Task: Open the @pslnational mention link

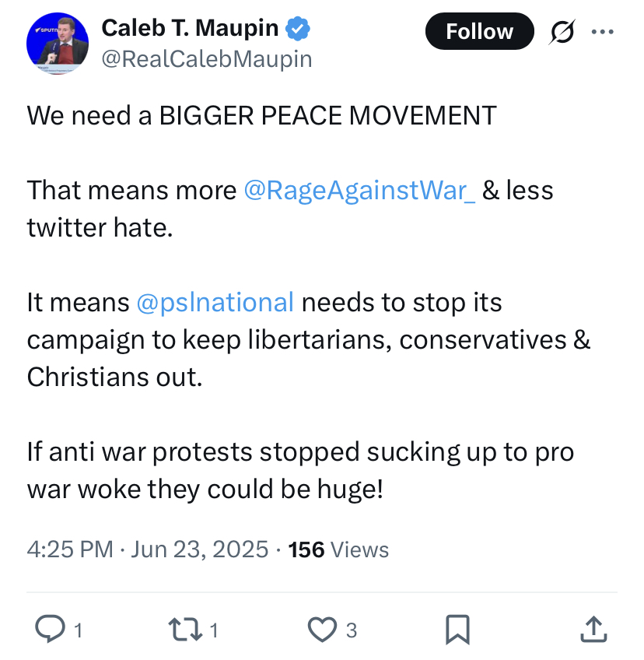Action: (x=215, y=303)
